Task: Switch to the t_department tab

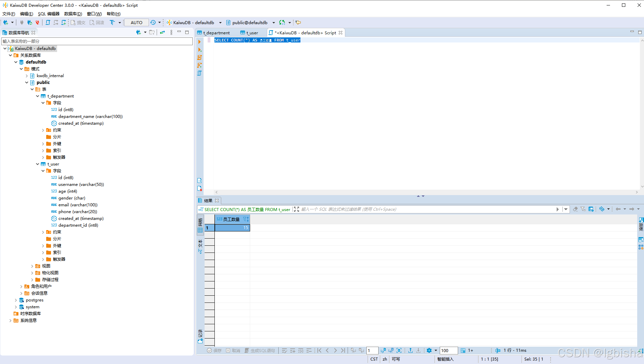Action: coord(214,33)
